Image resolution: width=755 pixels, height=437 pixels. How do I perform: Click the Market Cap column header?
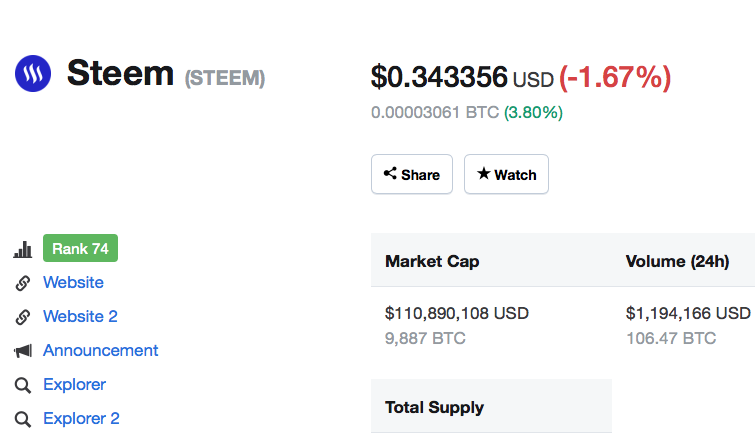click(x=432, y=261)
